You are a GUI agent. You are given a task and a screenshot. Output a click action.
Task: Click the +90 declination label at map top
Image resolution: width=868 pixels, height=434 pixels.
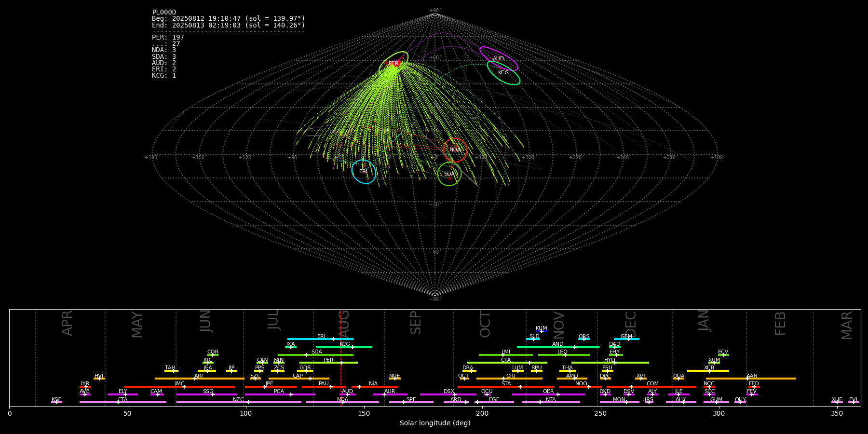click(x=434, y=11)
